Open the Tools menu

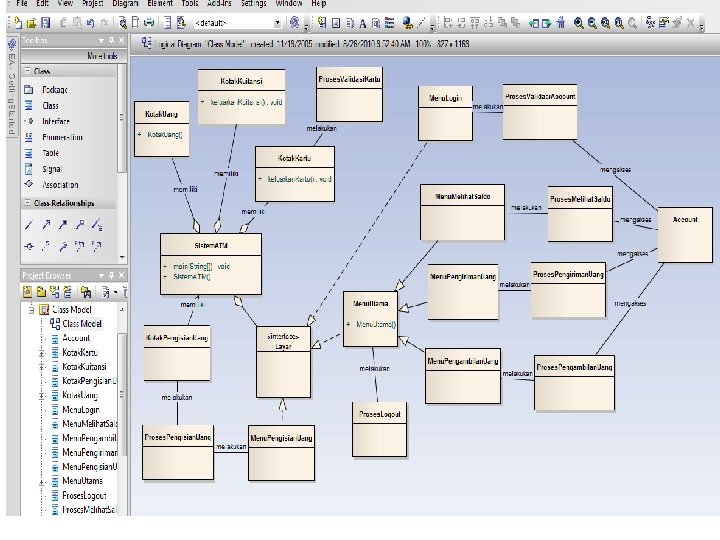point(190,3)
